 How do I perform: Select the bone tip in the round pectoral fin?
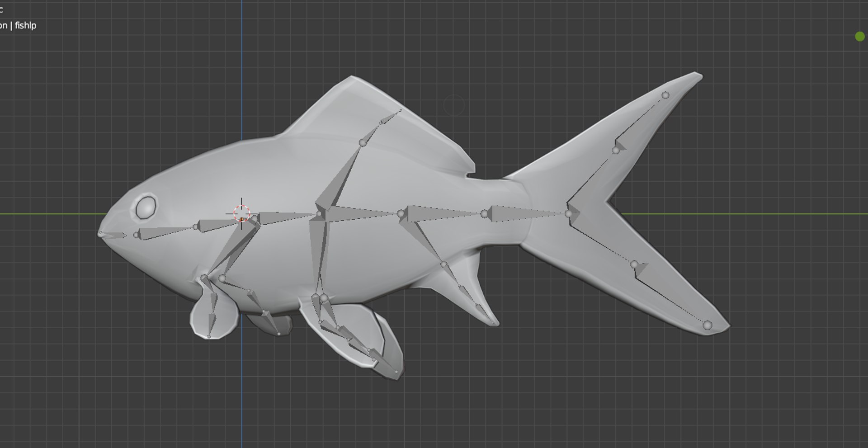(209, 336)
